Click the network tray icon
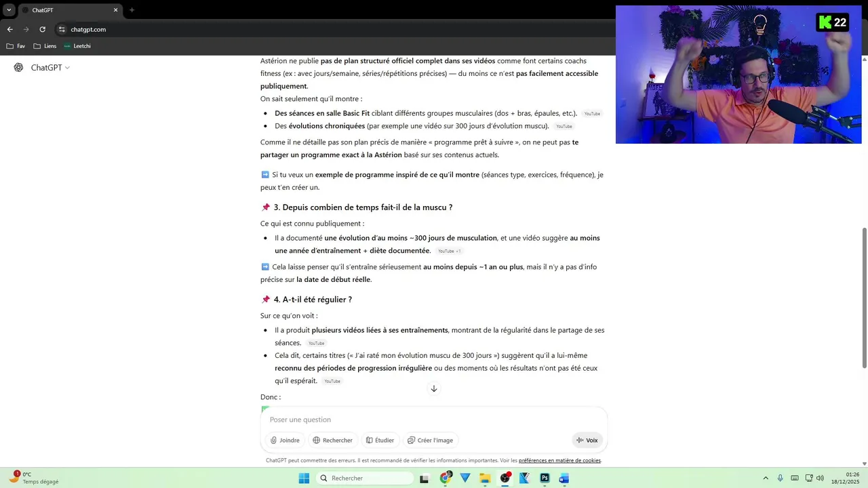The height and width of the screenshot is (488, 868). (808, 479)
